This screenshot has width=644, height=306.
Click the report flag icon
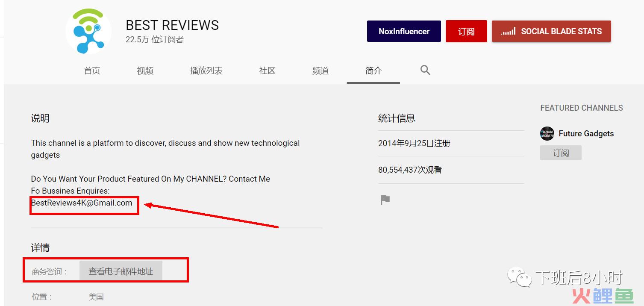[x=385, y=200]
